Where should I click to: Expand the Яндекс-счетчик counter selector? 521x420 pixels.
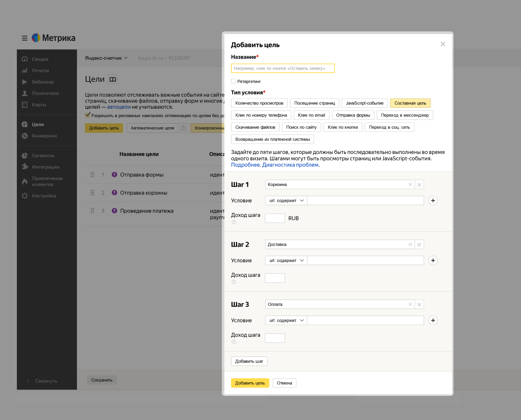106,58
